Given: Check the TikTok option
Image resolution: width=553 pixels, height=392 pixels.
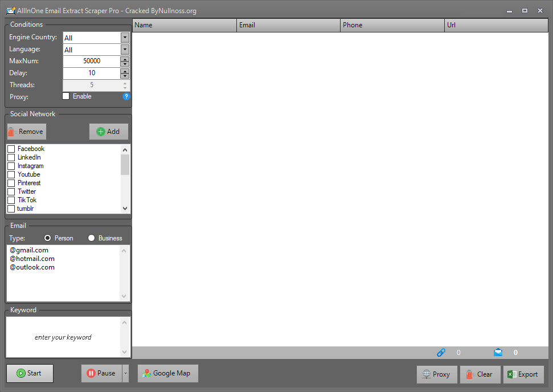Looking at the screenshot, I should pos(11,200).
